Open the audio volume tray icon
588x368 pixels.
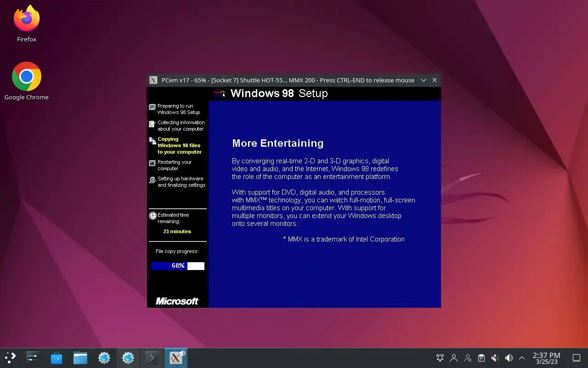pyautogui.click(x=509, y=358)
